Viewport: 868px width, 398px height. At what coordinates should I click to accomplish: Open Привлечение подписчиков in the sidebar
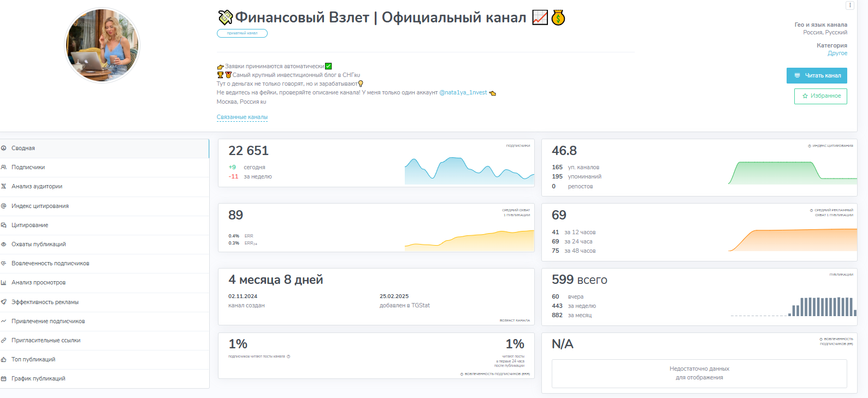pyautogui.click(x=104, y=321)
